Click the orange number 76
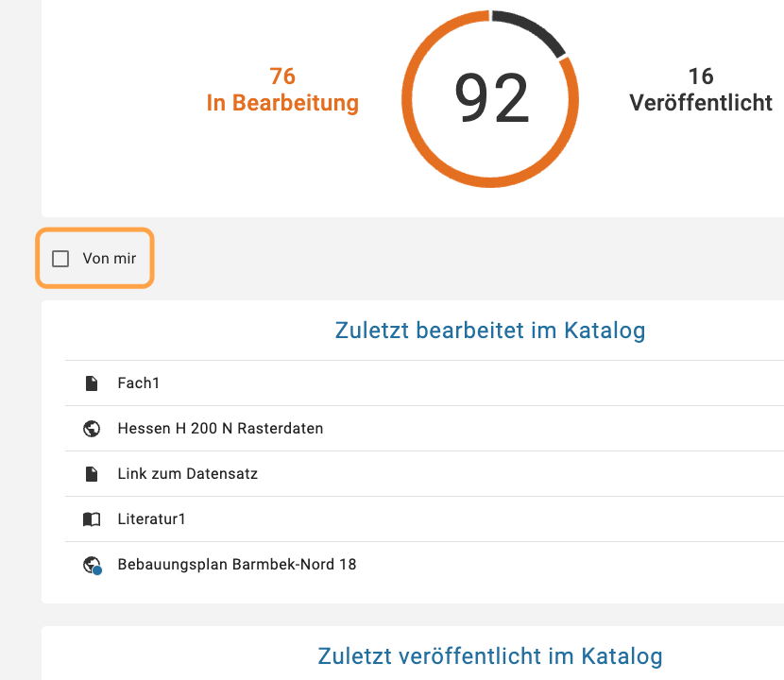784x680 pixels. coord(282,76)
